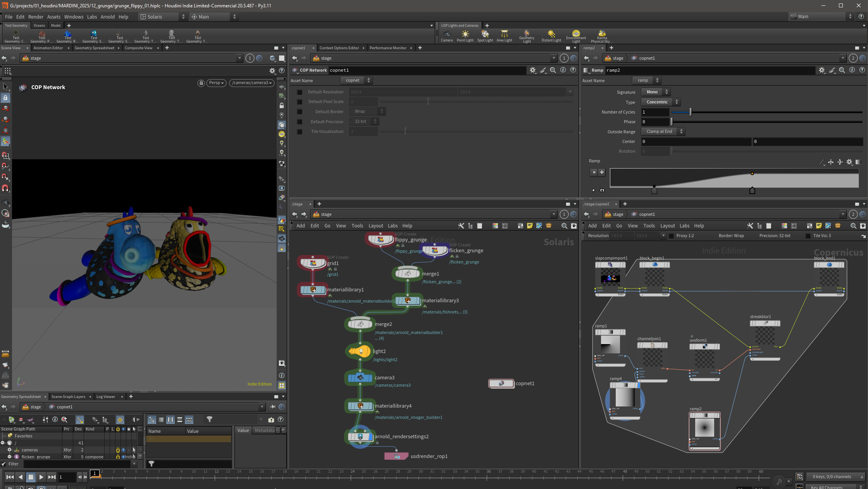
Task: Play the timeline forward
Action: [41, 477]
